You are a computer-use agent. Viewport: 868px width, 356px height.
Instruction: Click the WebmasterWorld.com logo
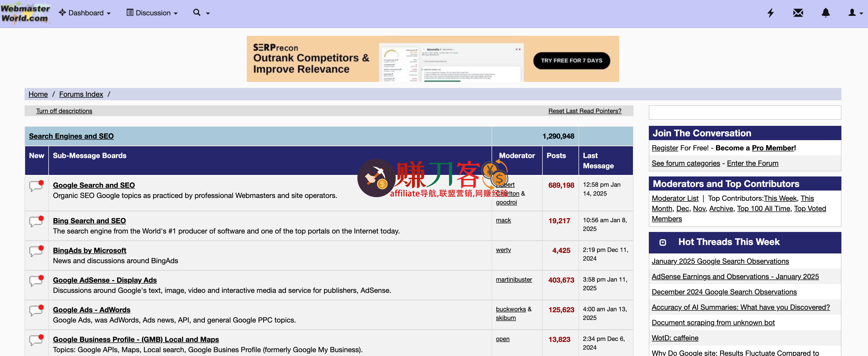[x=25, y=14]
